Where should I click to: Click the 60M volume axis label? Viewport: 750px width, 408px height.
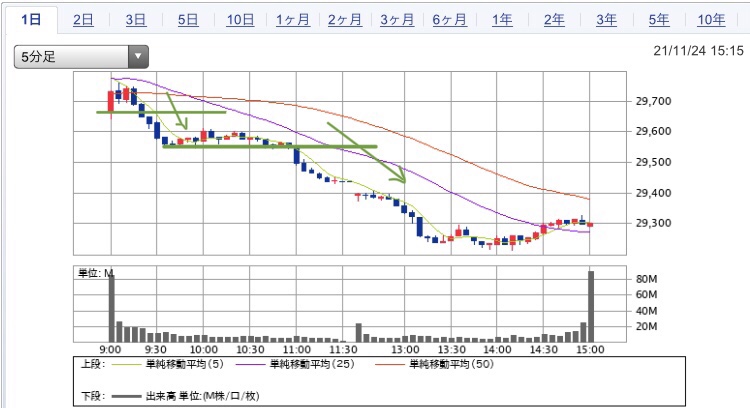click(x=646, y=295)
